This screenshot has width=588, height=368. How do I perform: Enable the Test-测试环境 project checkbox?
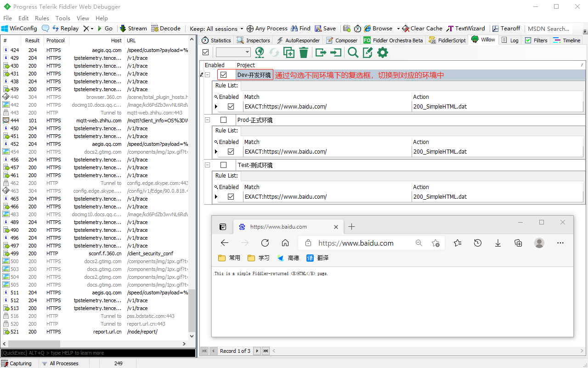pos(224,165)
